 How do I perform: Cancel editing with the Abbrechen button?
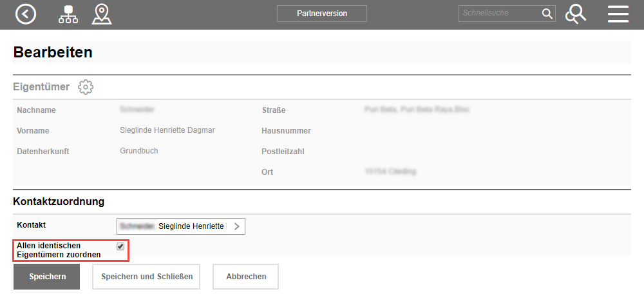245,277
